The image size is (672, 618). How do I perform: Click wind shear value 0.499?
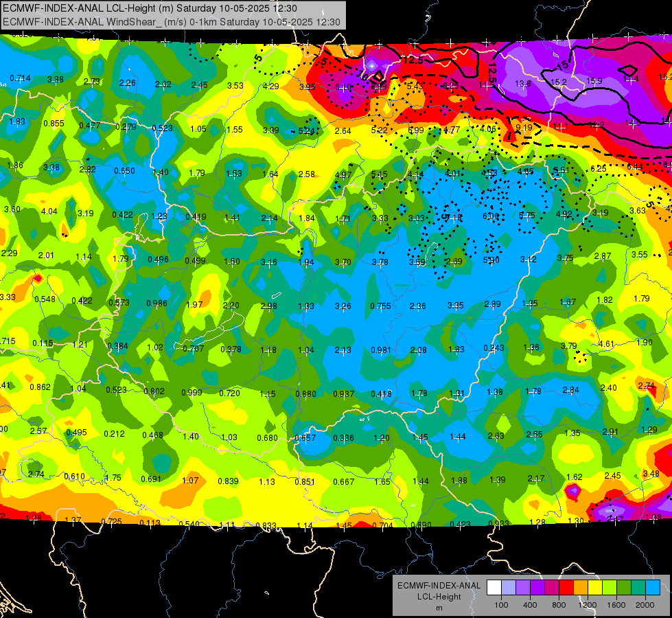pos(196,261)
